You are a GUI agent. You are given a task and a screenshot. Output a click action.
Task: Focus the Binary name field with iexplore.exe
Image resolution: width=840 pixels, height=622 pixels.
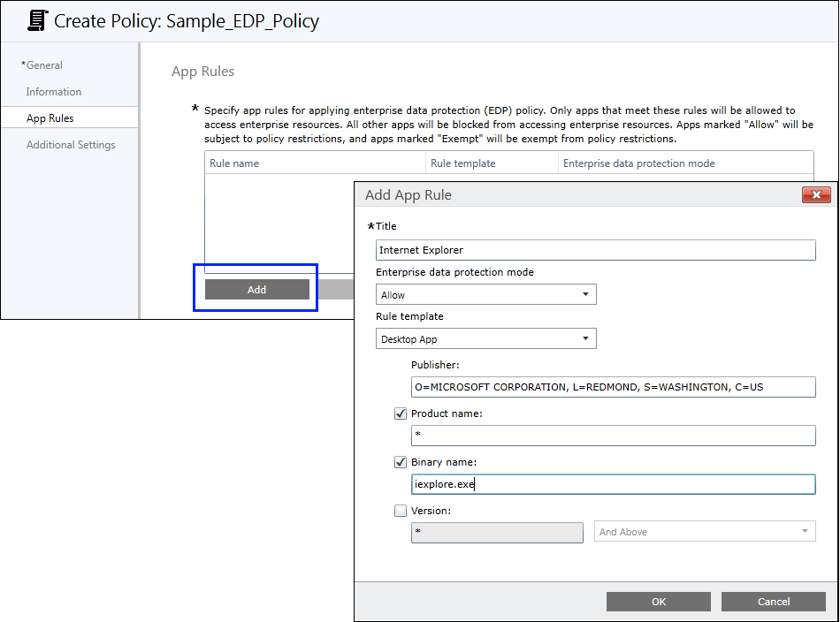coord(613,484)
